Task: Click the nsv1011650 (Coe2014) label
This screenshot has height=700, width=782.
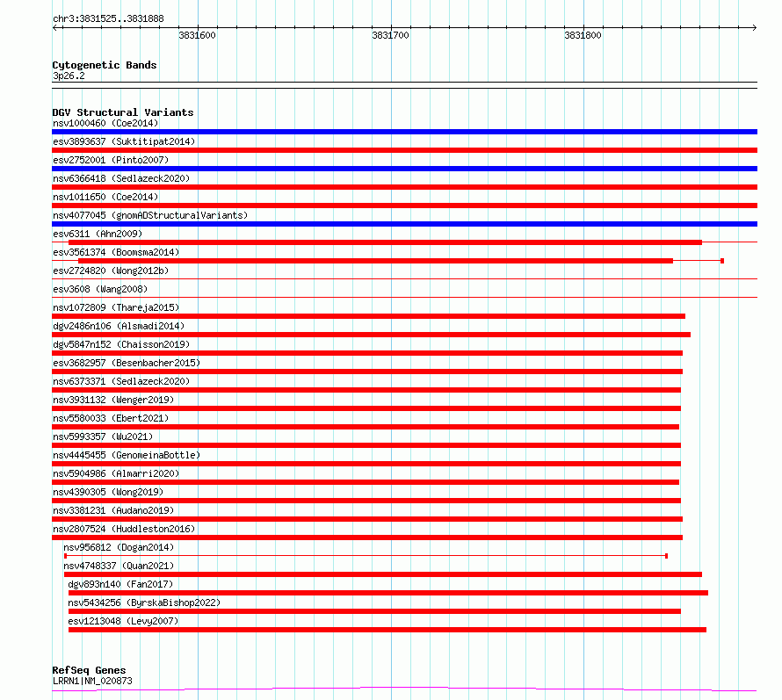Action: pyautogui.click(x=105, y=197)
